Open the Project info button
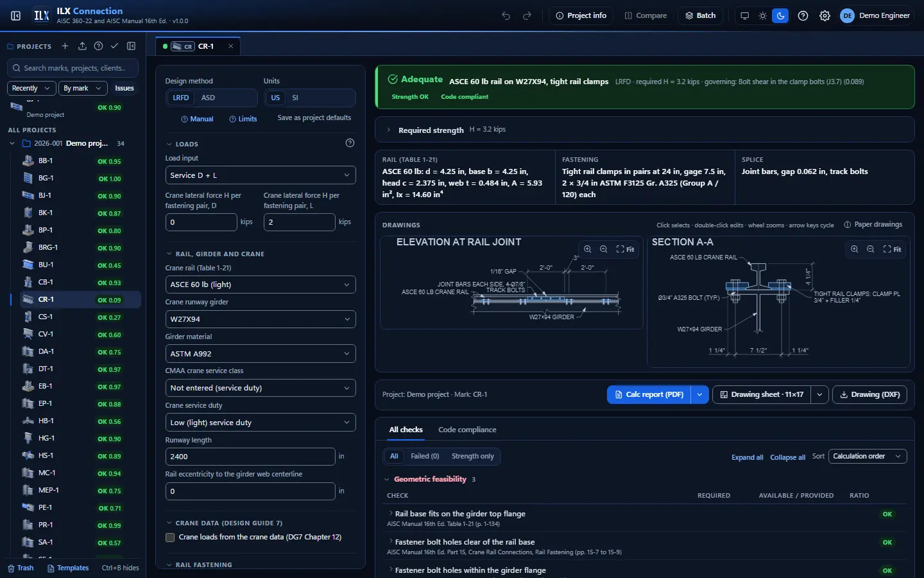 click(x=581, y=15)
